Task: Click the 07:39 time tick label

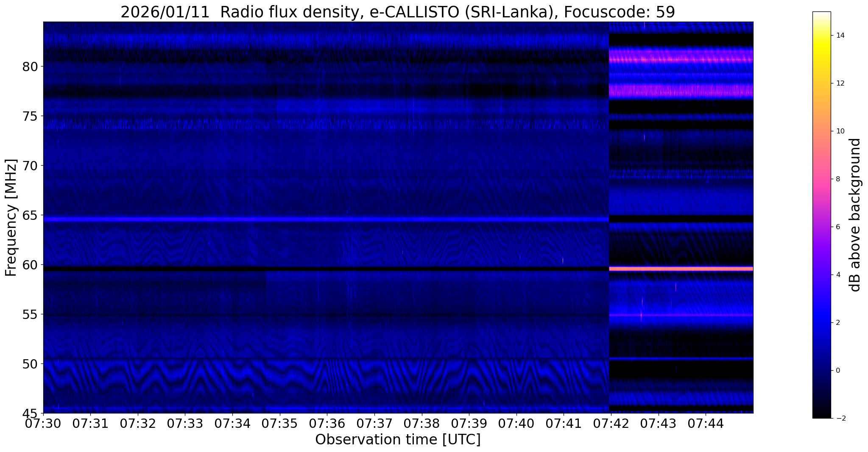Action: point(469,423)
